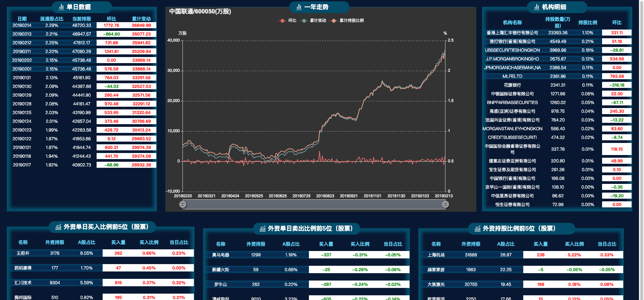
Task: Click 王府井 in the buy ranking table
Action: (23, 253)
